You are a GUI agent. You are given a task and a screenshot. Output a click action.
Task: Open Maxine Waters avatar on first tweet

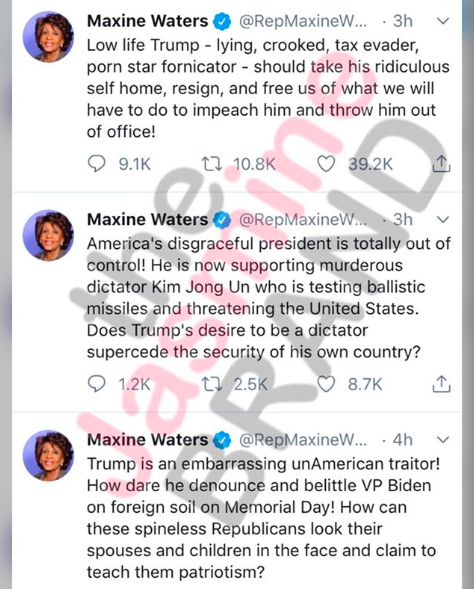point(48,37)
